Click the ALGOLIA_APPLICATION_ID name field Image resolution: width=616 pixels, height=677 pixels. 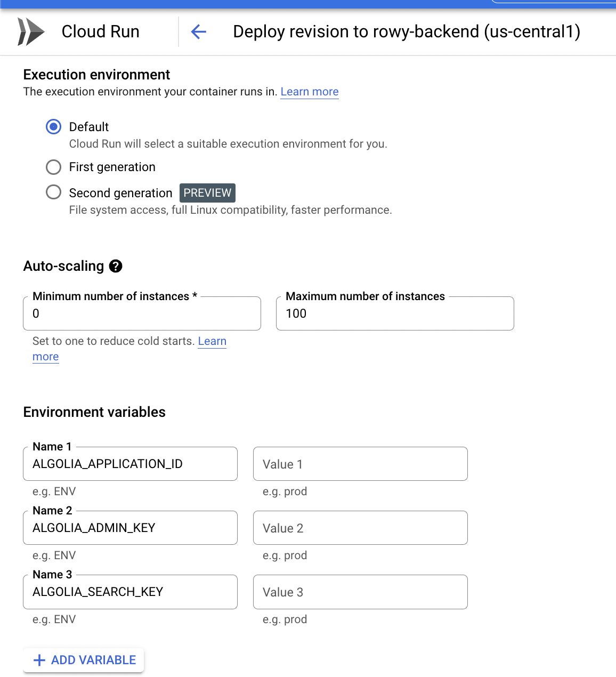[130, 464]
